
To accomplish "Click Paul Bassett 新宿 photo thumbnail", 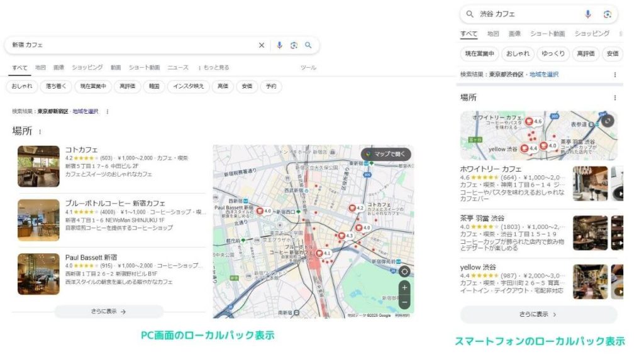I will click(38, 274).
